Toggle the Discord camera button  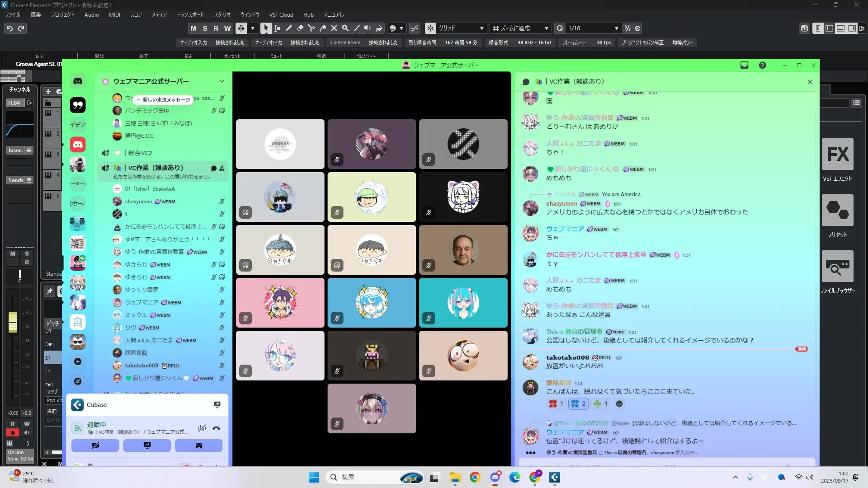[x=95, y=446]
